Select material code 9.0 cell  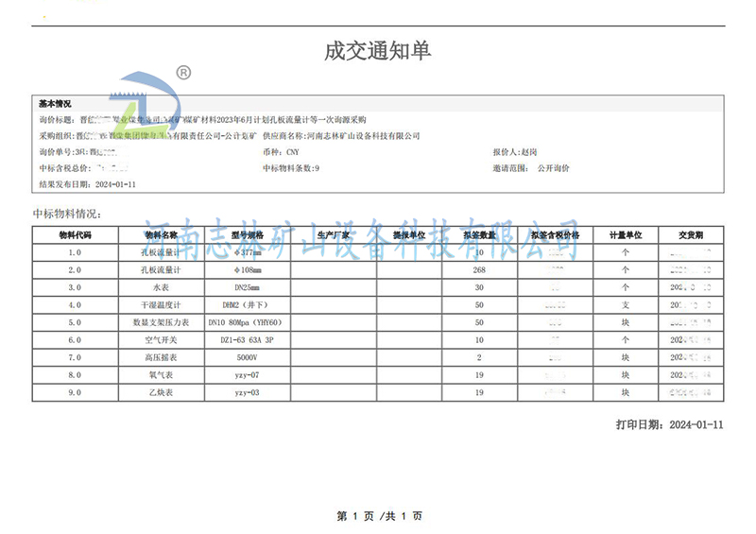coord(75,392)
